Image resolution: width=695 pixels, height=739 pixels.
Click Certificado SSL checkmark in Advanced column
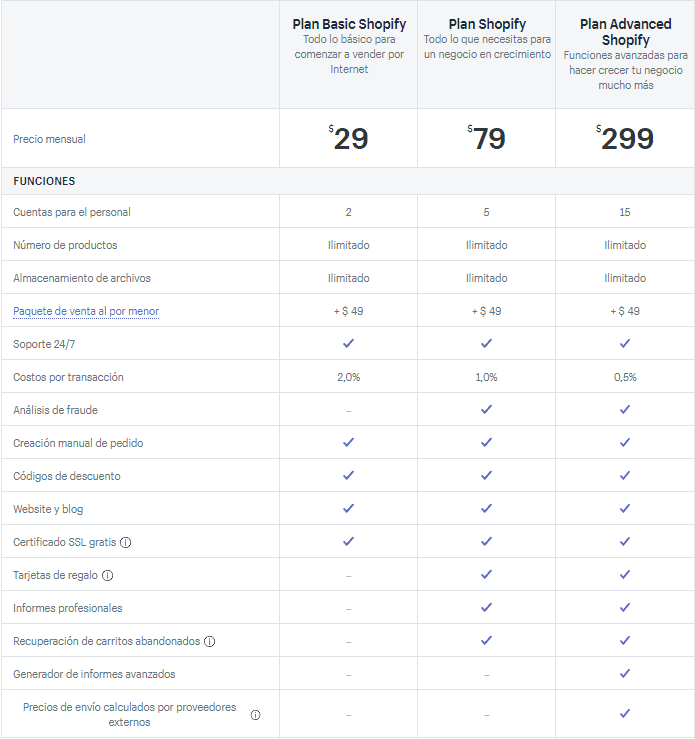[x=625, y=542]
